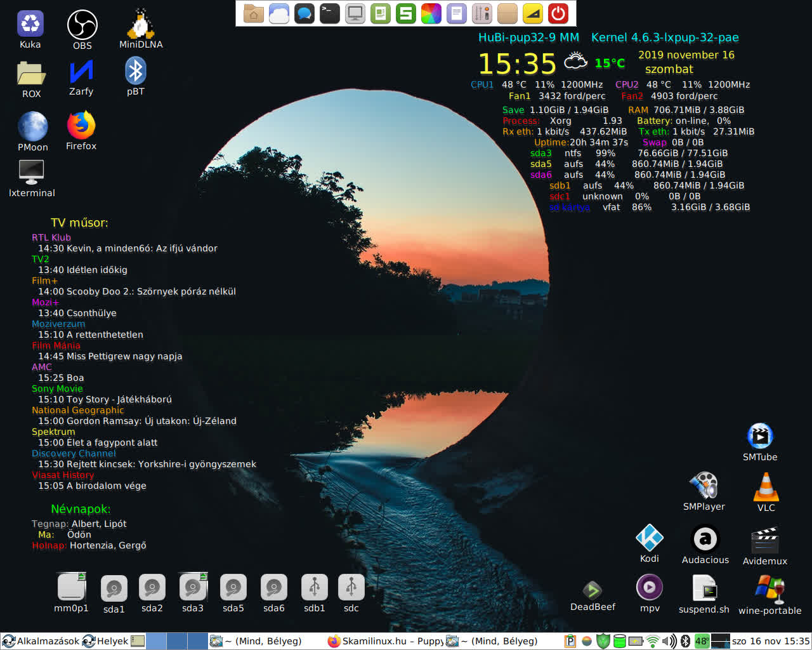Open the MiniDLNA desktop icon
The width and height of the screenshot is (812, 650).
click(141, 24)
